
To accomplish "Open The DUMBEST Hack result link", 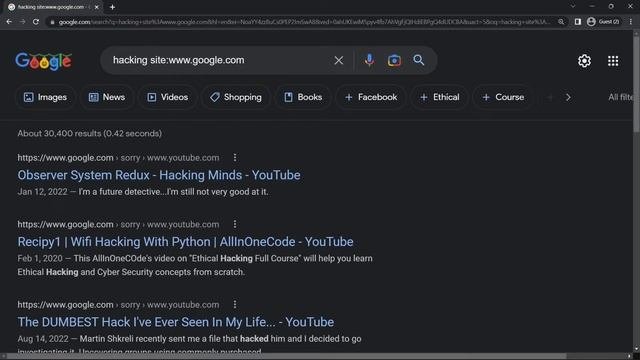I will coord(176,322).
